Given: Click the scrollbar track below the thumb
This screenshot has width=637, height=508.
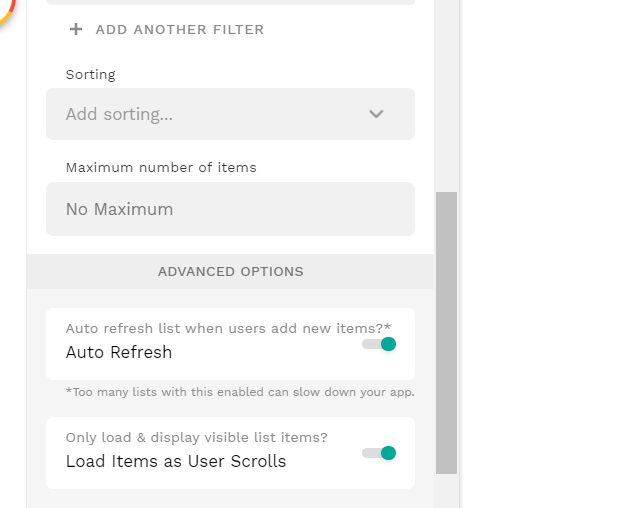Looking at the screenshot, I should tap(446, 490).
